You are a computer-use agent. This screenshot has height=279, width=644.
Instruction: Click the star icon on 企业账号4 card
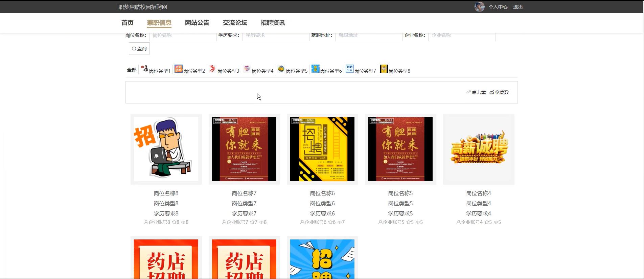coord(486,222)
